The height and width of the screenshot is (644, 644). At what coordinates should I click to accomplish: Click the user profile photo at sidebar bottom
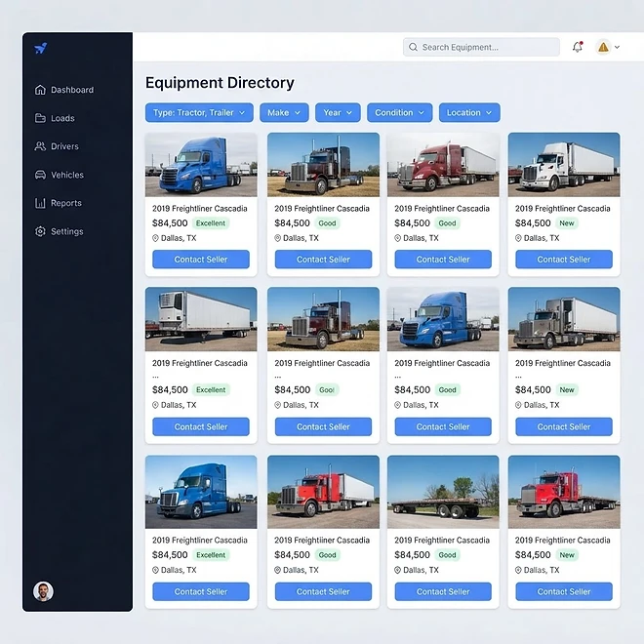(43, 591)
